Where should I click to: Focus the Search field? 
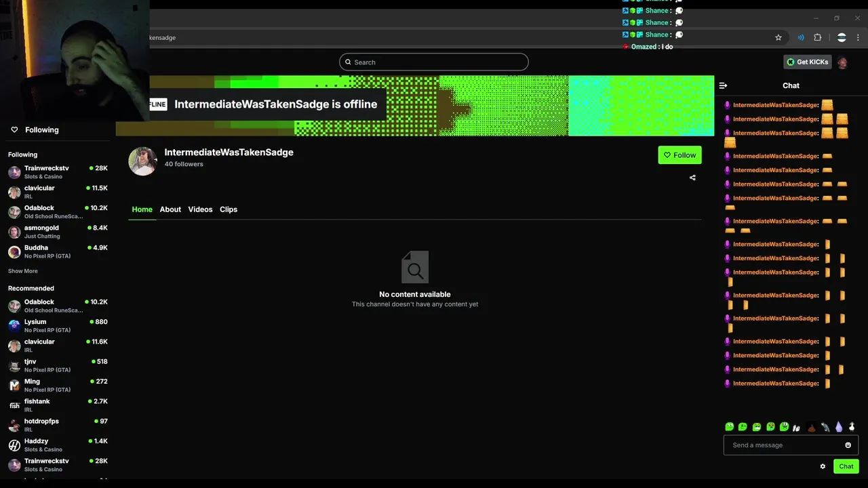tap(434, 62)
